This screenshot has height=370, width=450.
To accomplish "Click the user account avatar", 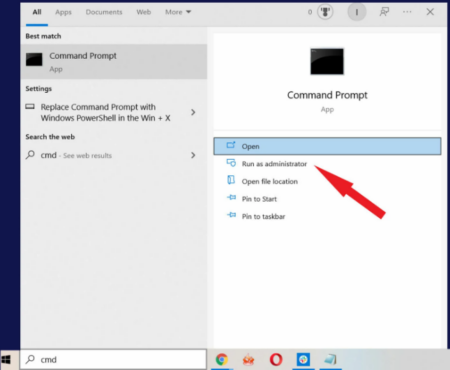I will pos(357,12).
